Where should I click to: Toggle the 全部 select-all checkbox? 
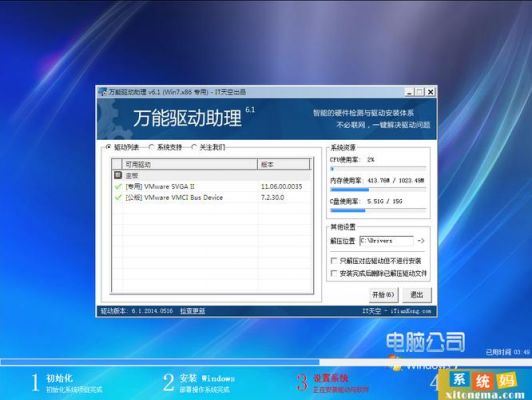[x=118, y=175]
